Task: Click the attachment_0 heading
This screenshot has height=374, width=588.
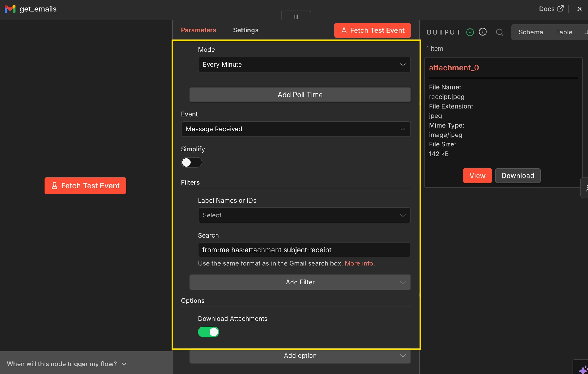Action: click(x=454, y=68)
